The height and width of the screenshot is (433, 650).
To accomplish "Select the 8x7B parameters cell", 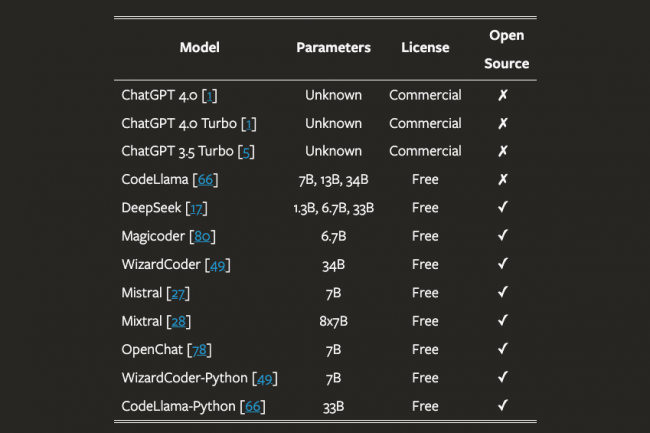I will click(x=333, y=321).
